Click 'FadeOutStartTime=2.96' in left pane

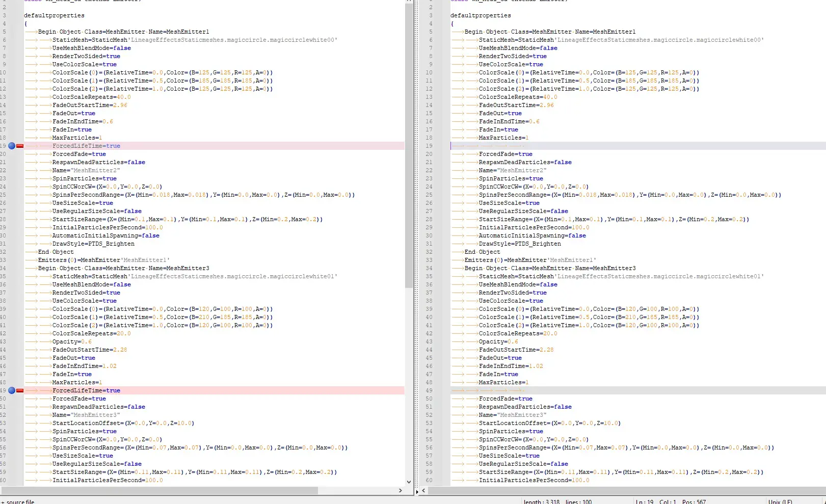(x=90, y=105)
